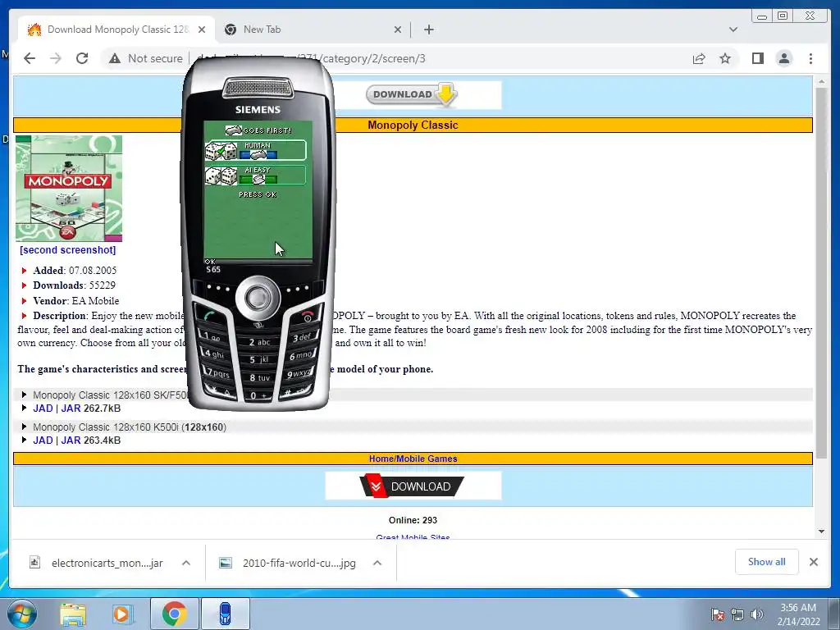This screenshot has height=630, width=840.
Task: Close the downloads bar
Action: tap(813, 561)
